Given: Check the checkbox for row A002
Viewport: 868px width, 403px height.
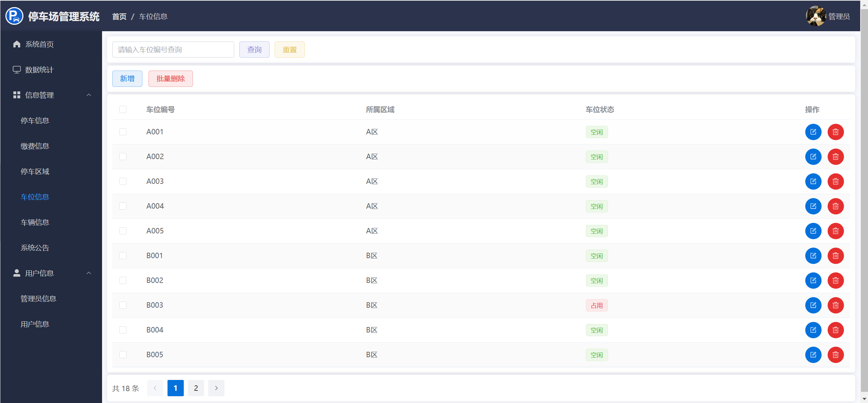Looking at the screenshot, I should click(123, 157).
